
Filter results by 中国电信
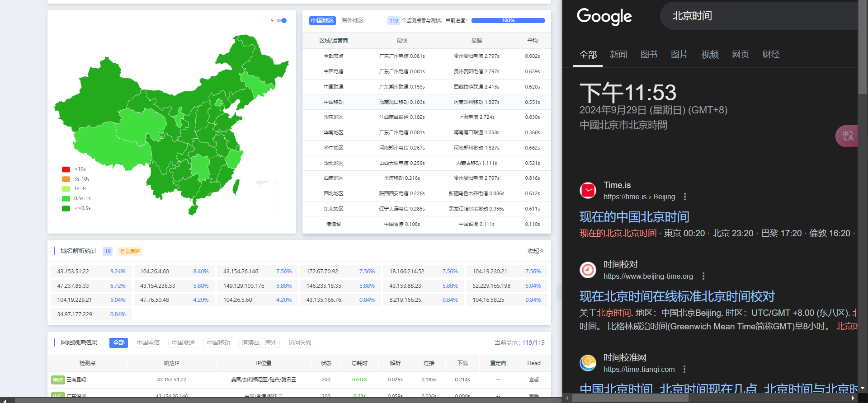coord(148,342)
